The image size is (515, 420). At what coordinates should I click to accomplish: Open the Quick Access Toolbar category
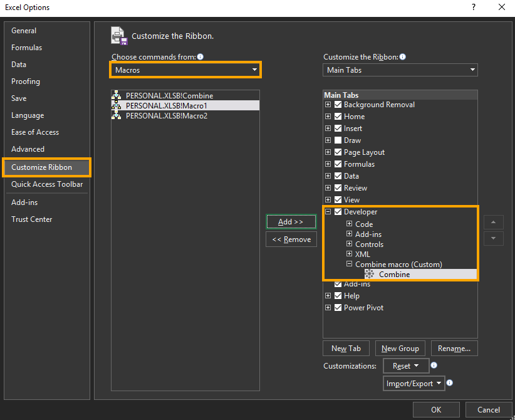47,184
